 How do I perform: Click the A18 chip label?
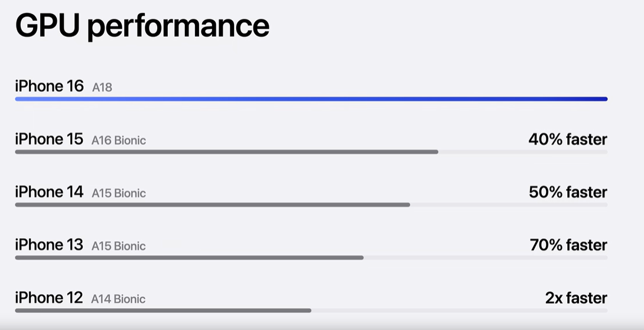[102, 88]
